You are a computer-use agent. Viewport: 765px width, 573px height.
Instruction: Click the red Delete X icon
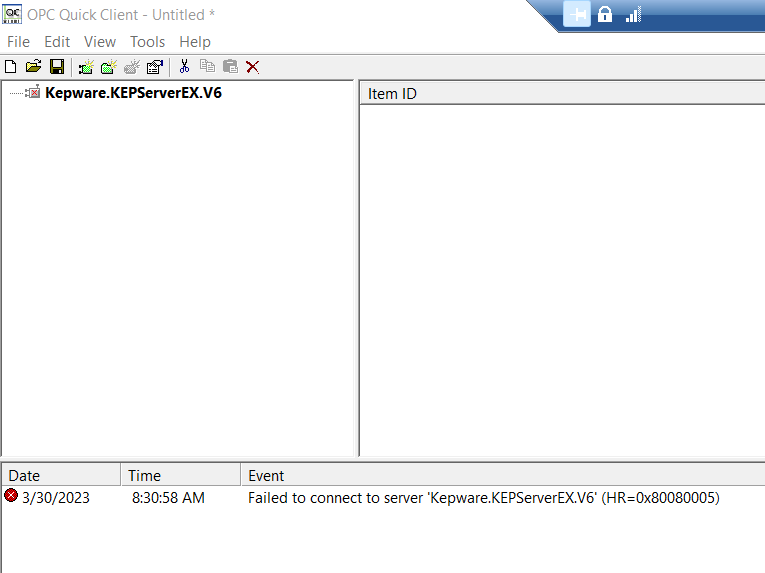coord(253,67)
